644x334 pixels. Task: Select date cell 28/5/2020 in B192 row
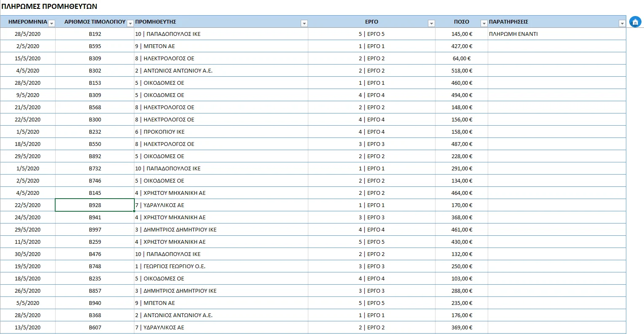pyautogui.click(x=28, y=34)
